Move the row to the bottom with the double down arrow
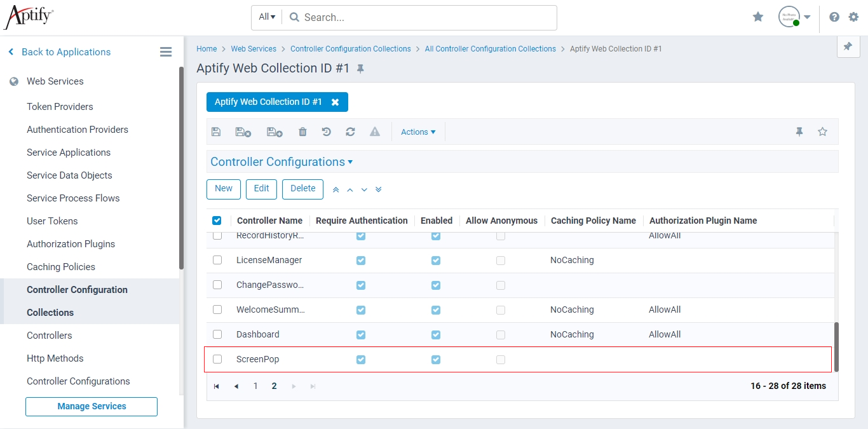This screenshot has width=868, height=429. 379,189
